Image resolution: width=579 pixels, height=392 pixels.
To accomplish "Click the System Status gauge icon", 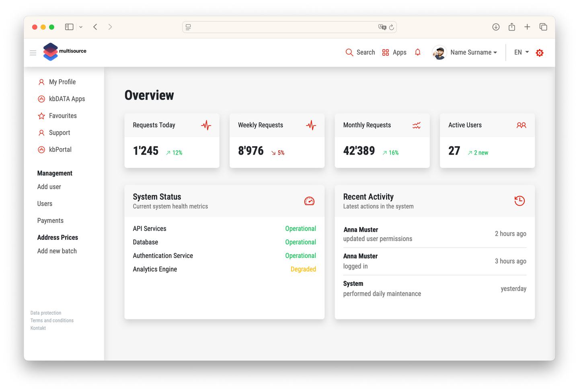I will point(309,201).
